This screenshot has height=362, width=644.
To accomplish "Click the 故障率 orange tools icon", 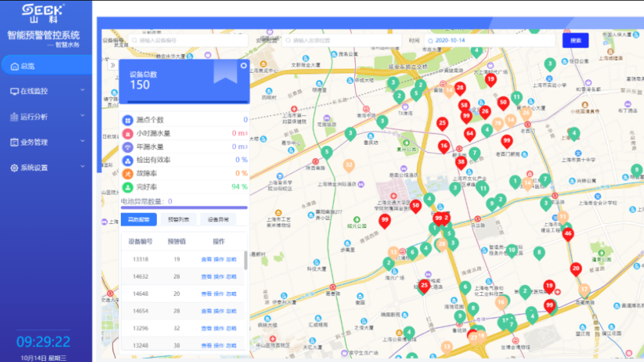I will coord(128,173).
